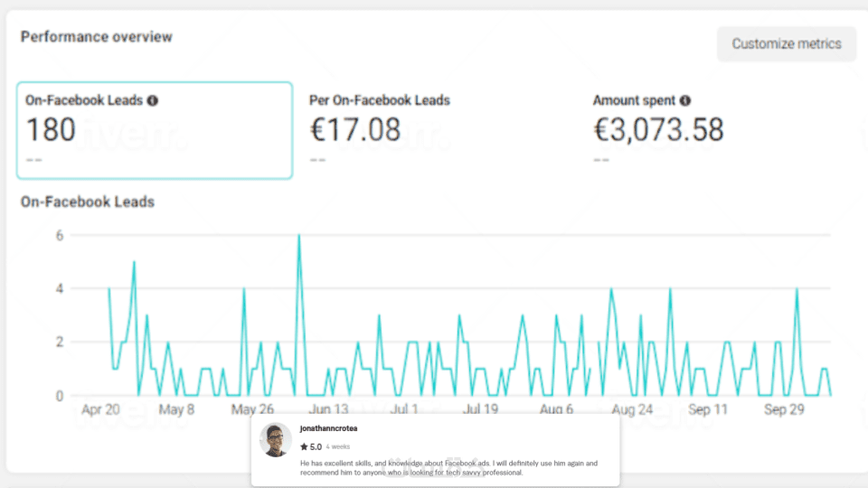The height and width of the screenshot is (488, 868).
Task: Select the On-Facebook Leads metric card
Action: [155, 130]
